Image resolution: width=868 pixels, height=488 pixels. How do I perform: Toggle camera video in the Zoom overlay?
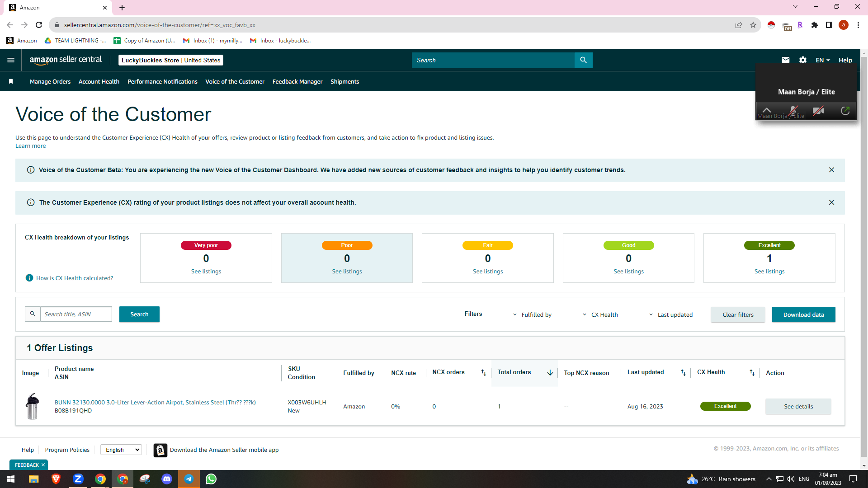(818, 110)
